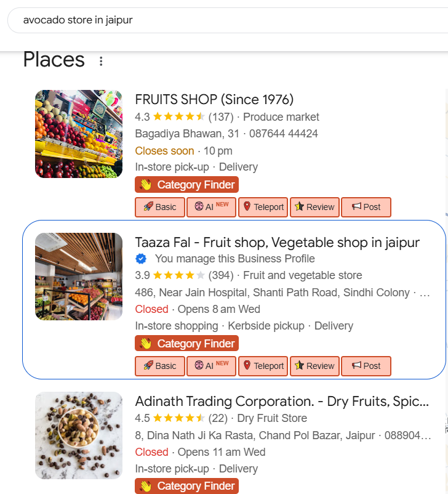Open AI tool for FRUITS SHOP listing
Viewport: 448px width, 494px height.
(x=211, y=207)
